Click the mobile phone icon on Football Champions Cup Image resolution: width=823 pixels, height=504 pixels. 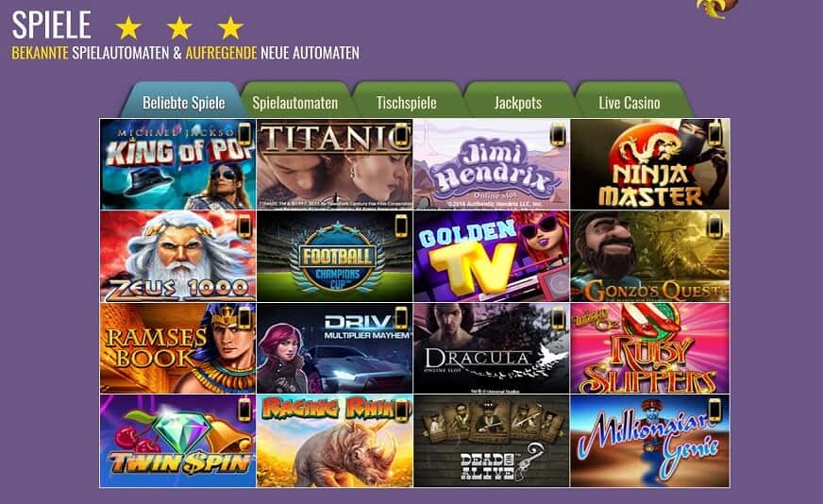tap(401, 227)
